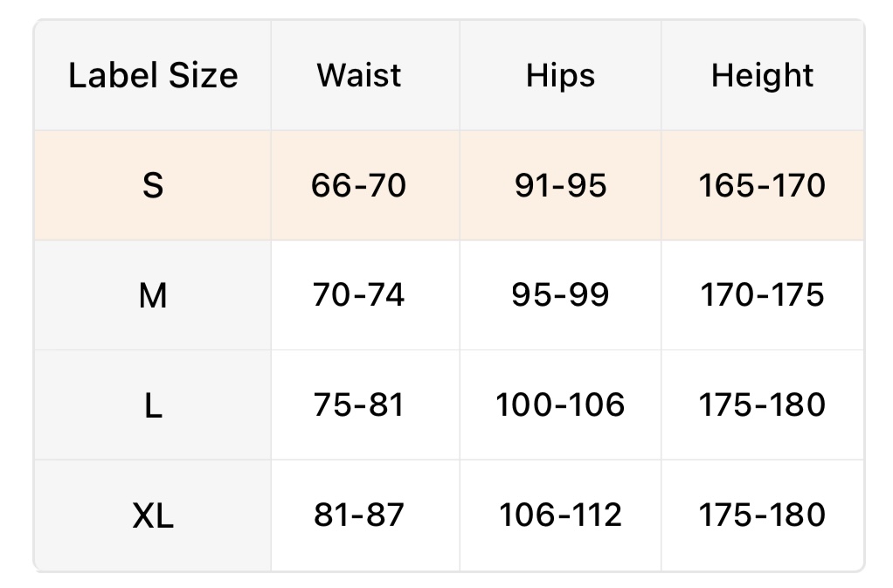Click hips value 91-95
Image resolution: width=893 pixels, height=588 pixels.
click(x=560, y=186)
